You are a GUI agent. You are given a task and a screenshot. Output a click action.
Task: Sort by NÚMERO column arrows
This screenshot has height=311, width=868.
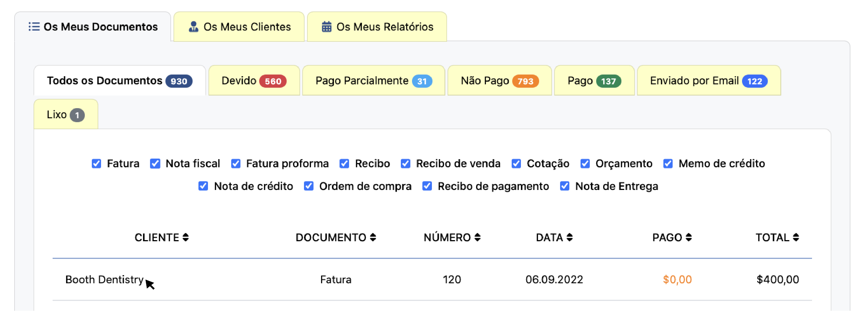click(x=478, y=238)
